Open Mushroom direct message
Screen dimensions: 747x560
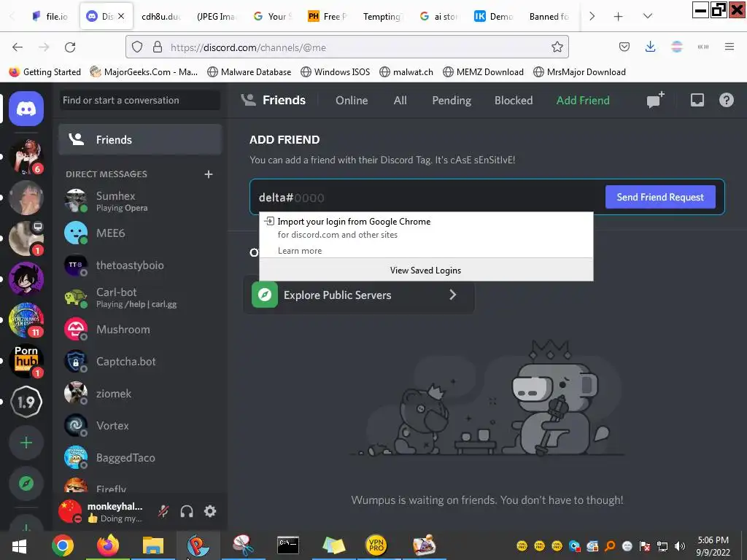(140, 330)
